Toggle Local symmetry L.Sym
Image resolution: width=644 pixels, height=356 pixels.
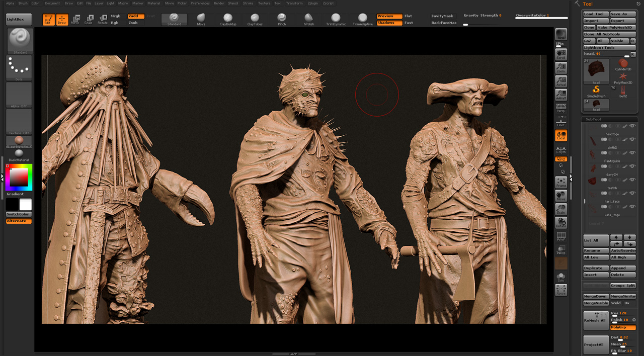click(x=561, y=149)
